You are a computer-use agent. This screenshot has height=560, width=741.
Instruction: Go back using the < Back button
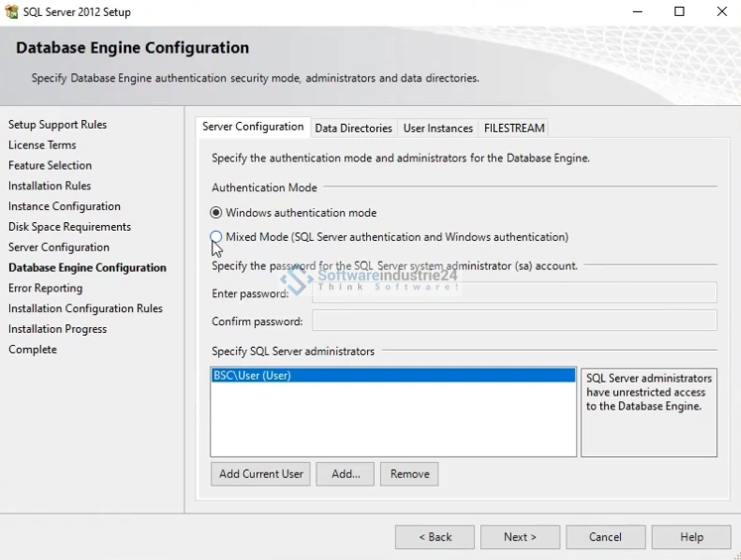(434, 537)
